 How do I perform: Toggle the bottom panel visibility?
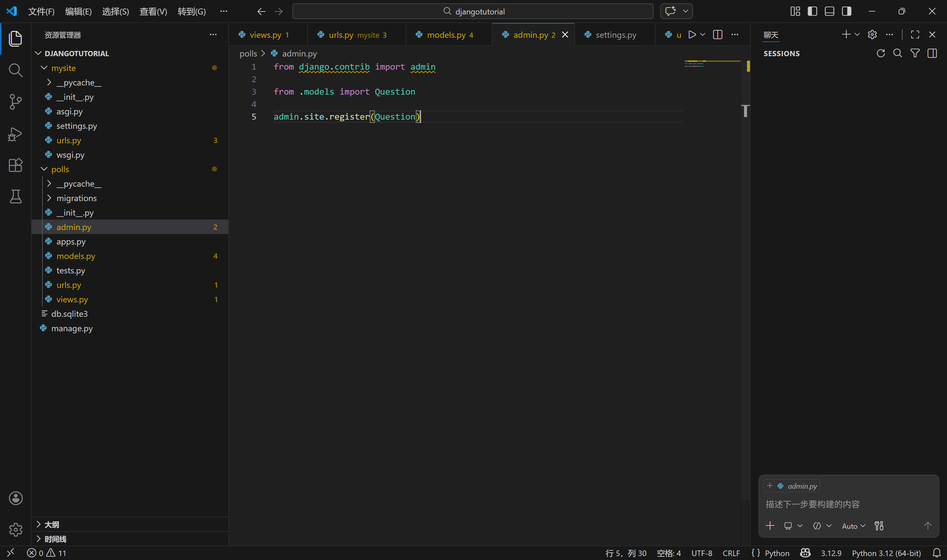point(829,11)
